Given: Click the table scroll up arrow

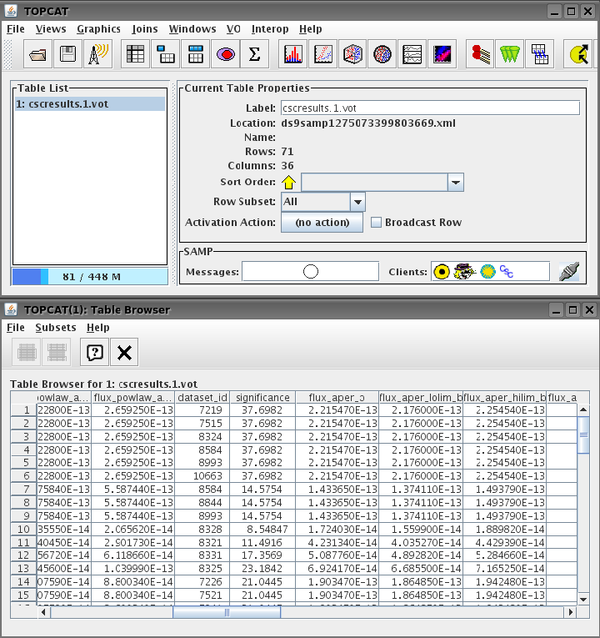Looking at the screenshot, I should pyautogui.click(x=583, y=410).
